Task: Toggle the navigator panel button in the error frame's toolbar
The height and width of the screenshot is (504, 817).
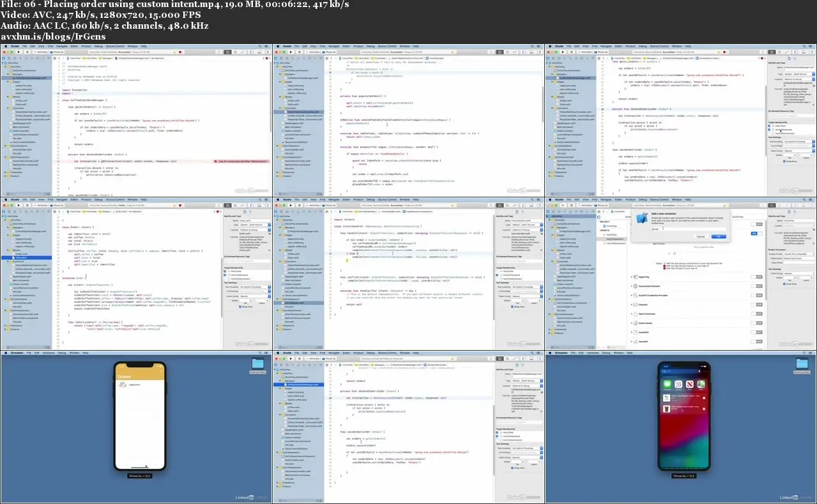Action: 252,52
